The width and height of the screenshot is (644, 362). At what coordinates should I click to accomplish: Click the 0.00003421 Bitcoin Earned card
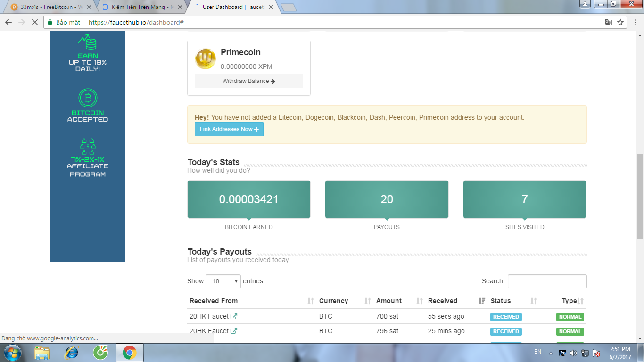249,199
